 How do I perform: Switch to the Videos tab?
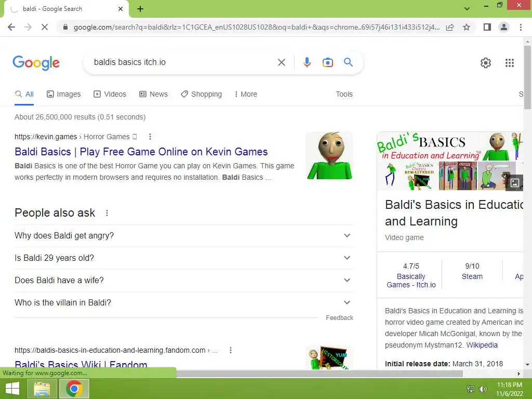[110, 95]
